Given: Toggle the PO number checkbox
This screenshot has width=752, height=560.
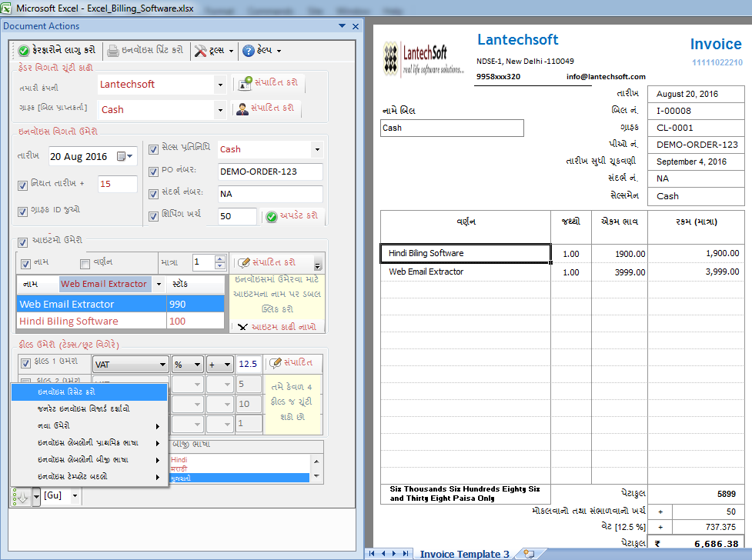Looking at the screenshot, I should (153, 172).
